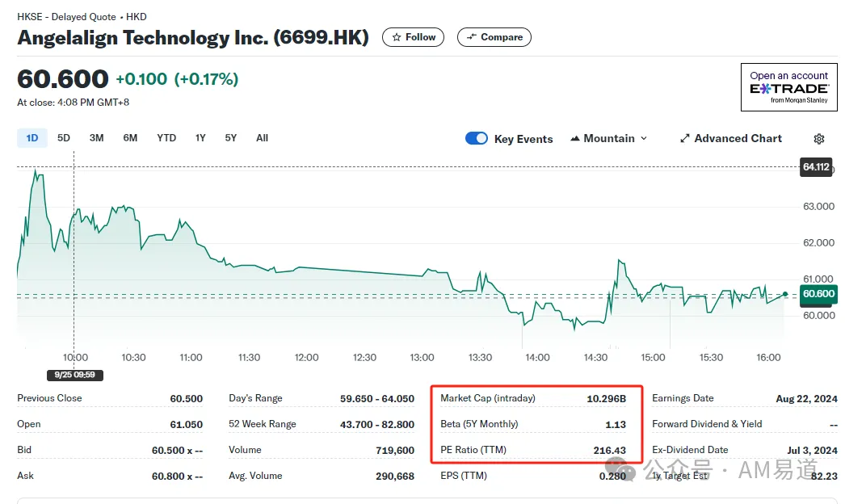Image resolution: width=845 pixels, height=504 pixels.
Task: Switch to the 6M range
Action: pyautogui.click(x=130, y=138)
